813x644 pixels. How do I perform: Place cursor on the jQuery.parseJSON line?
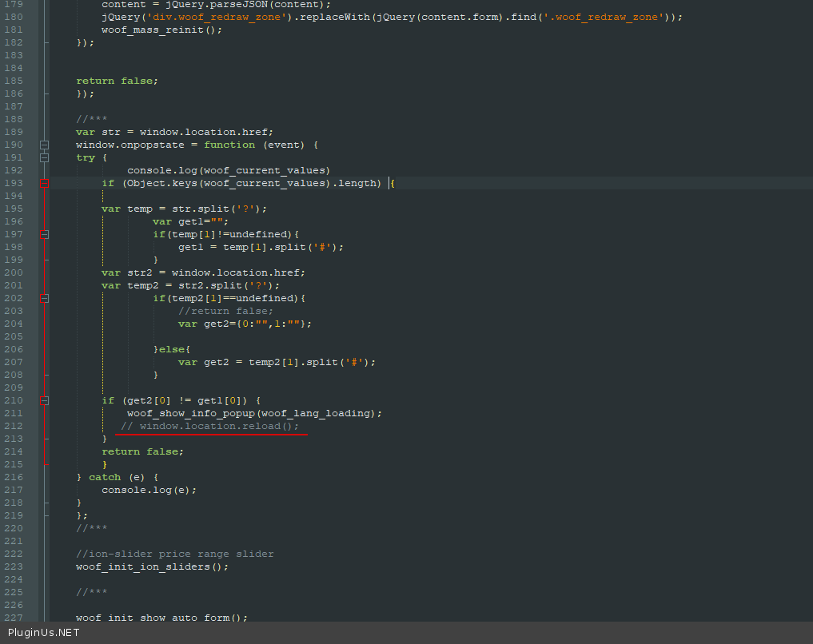pyautogui.click(x=216, y=4)
